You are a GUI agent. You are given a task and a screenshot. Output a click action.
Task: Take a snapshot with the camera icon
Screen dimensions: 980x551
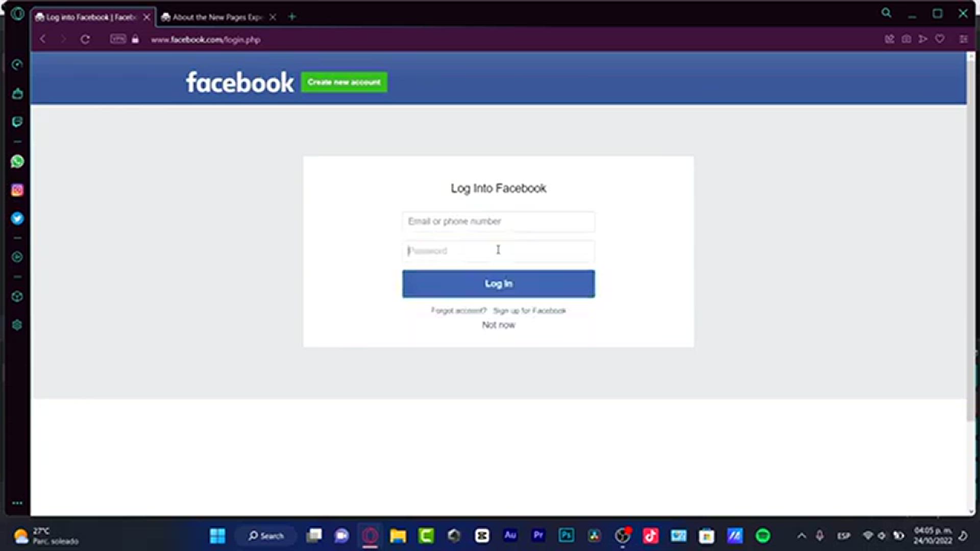906,39
